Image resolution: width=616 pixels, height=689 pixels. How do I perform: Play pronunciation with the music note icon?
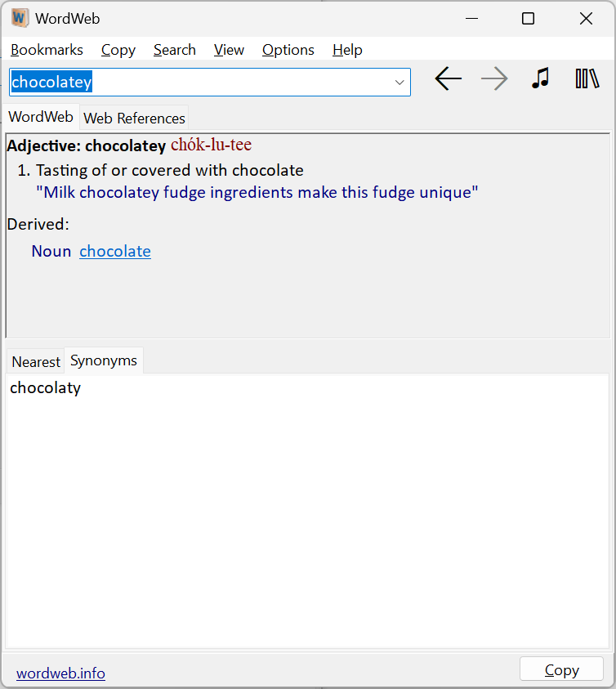(x=540, y=78)
